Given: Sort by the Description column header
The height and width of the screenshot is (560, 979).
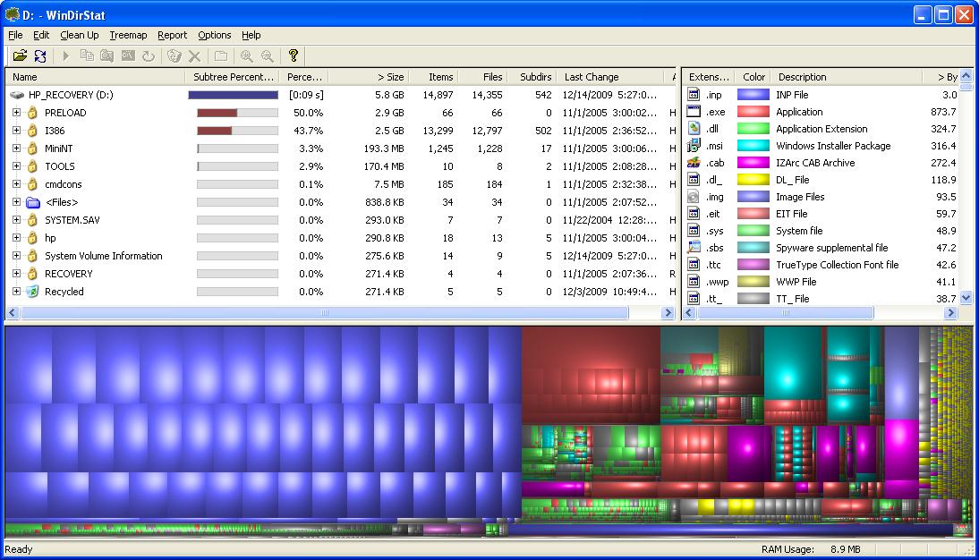Looking at the screenshot, I should [846, 77].
